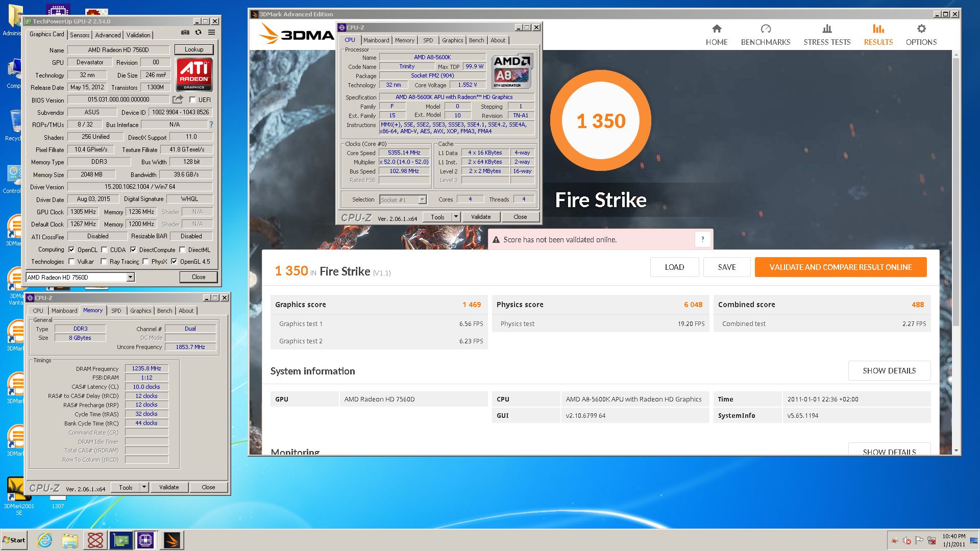Click the Action Center flag tray icon
This screenshot has width=980, height=551.
[x=919, y=540]
